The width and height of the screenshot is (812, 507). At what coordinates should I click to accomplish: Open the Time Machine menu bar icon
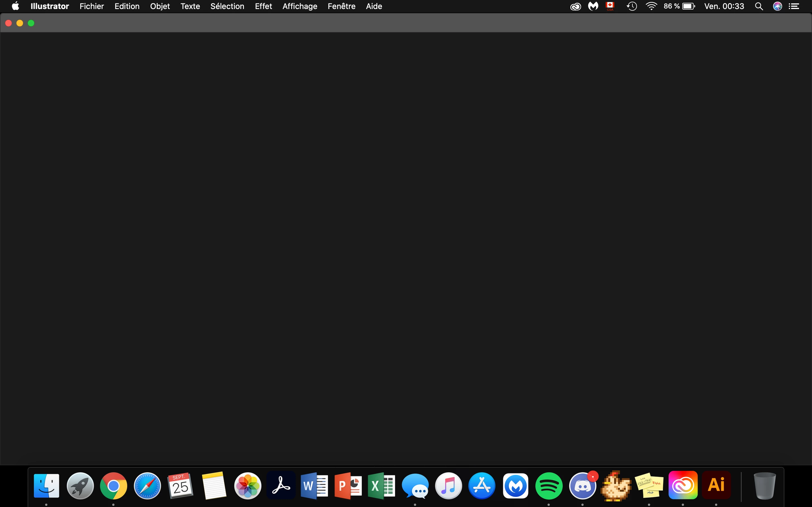632,6
